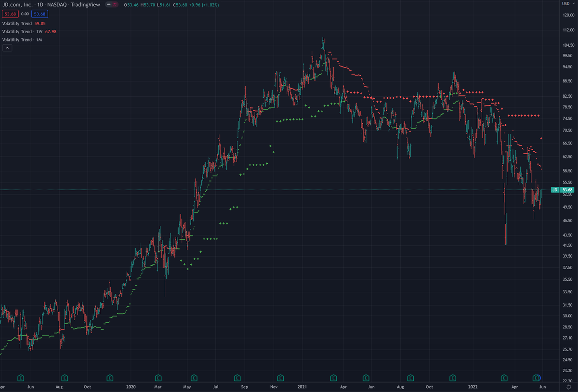Click the Mar label on the time axis
The image size is (578, 392).
click(x=158, y=387)
